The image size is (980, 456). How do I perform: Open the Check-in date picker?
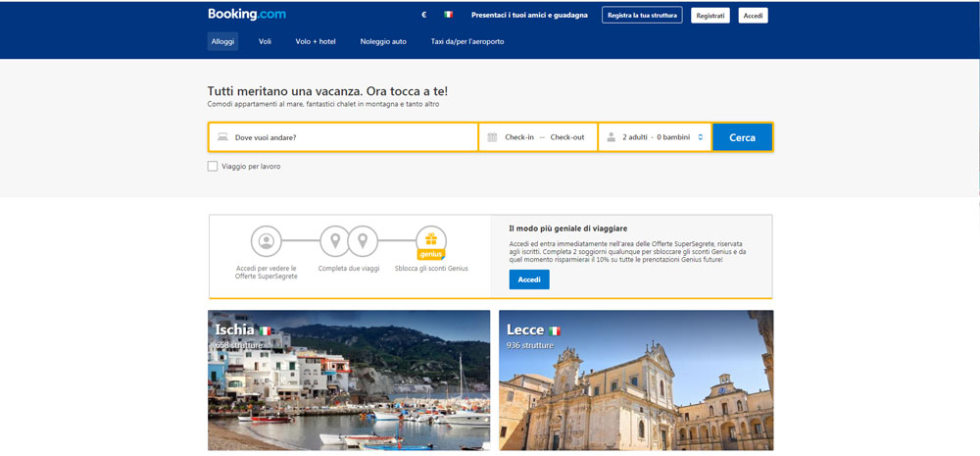pos(519,137)
